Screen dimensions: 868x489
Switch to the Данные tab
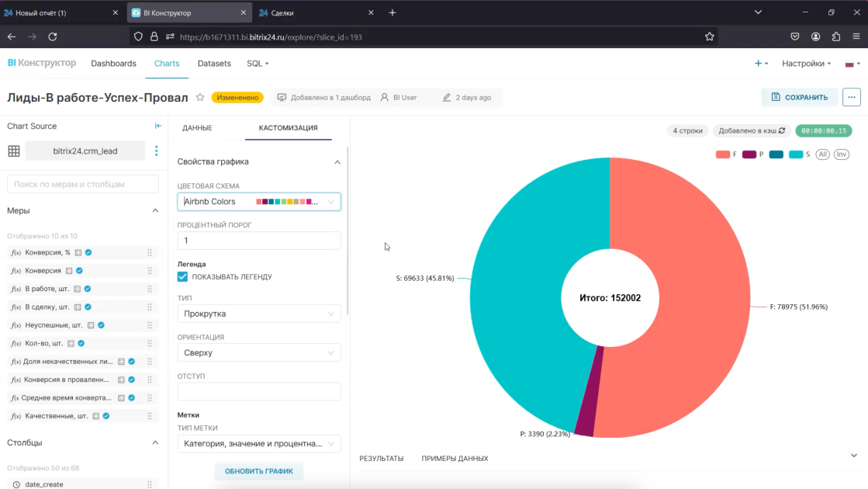[x=197, y=128]
